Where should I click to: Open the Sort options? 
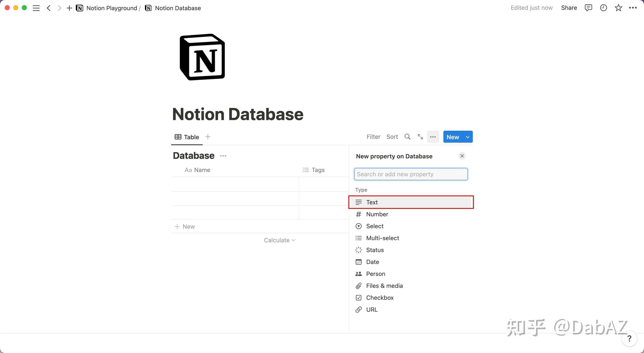392,137
